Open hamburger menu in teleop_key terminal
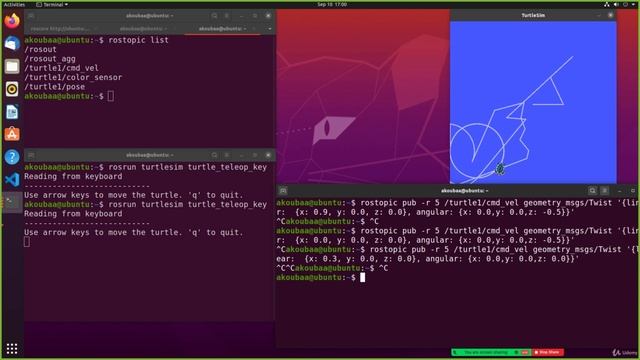The image size is (640, 360). (227, 155)
